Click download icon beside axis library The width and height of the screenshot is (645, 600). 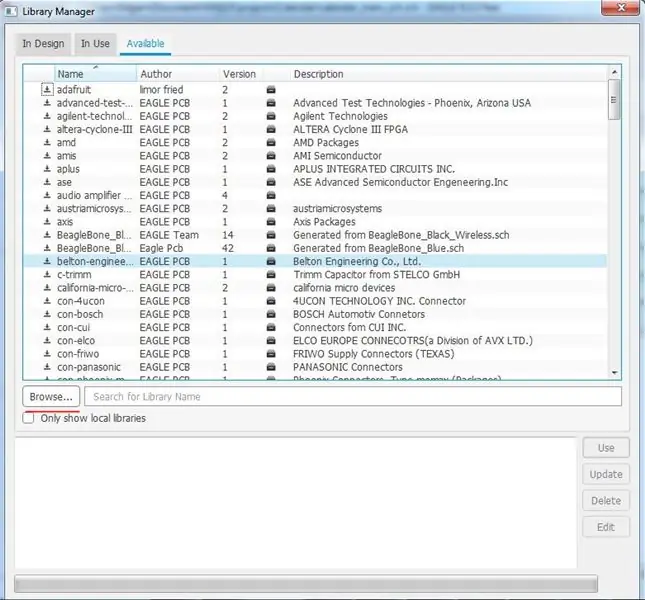coord(47,222)
